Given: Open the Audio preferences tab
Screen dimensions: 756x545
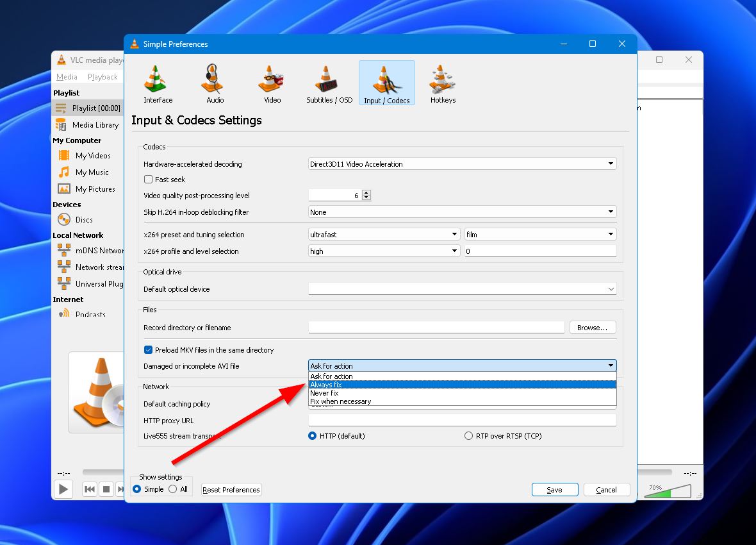Looking at the screenshot, I should [215, 84].
